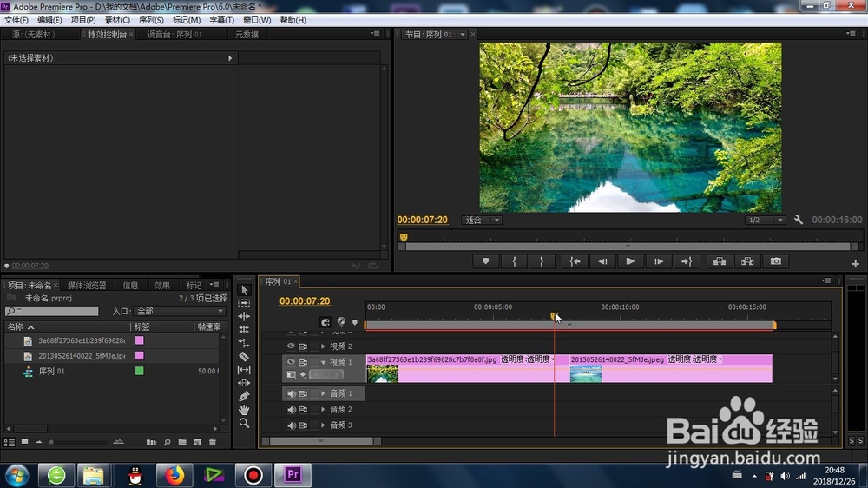Collapse the 视频 1 track
Screen dimensions: 868x488
point(323,362)
